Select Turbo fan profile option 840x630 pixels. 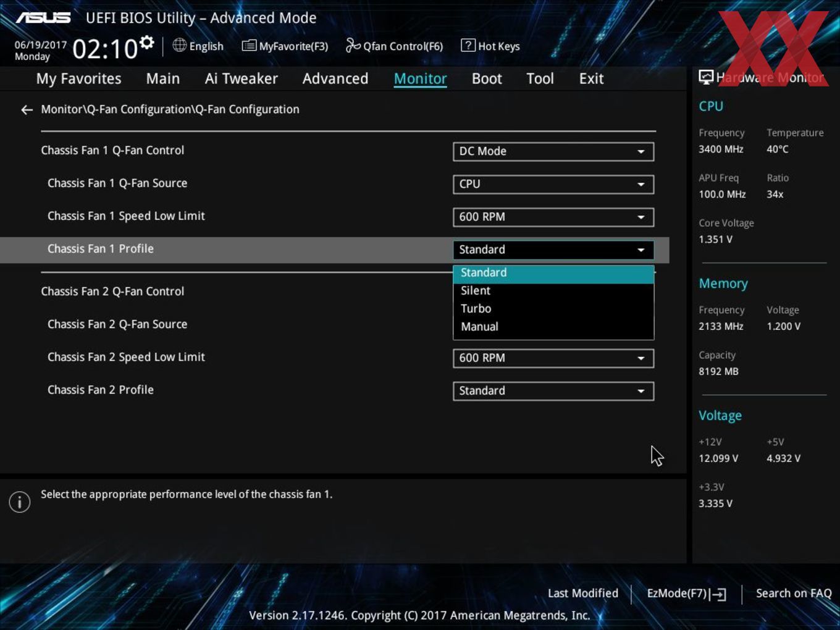pyautogui.click(x=553, y=309)
